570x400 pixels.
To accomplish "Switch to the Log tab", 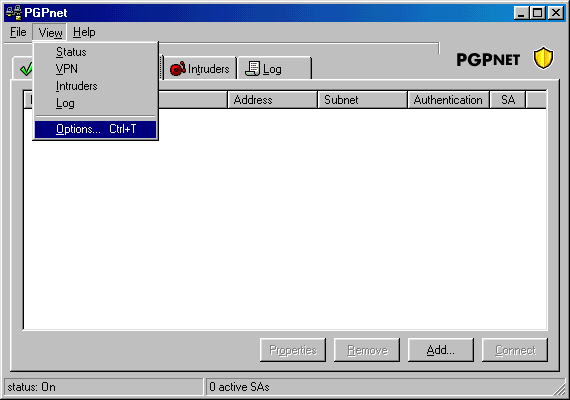I will (x=274, y=68).
